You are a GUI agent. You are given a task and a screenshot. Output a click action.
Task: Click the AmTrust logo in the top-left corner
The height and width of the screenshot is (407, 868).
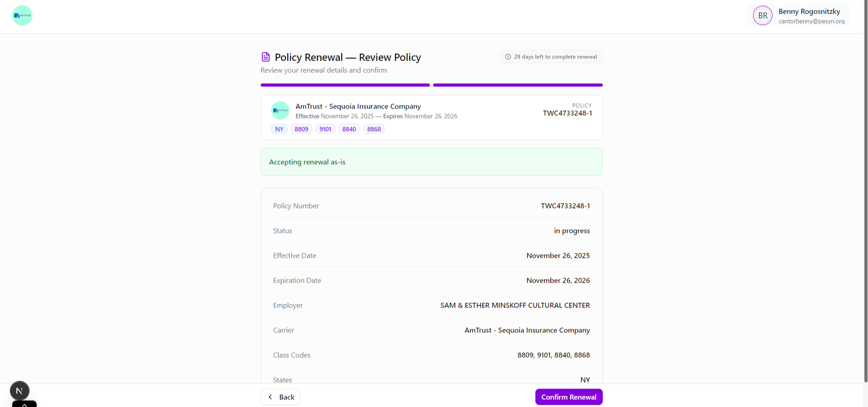22,15
